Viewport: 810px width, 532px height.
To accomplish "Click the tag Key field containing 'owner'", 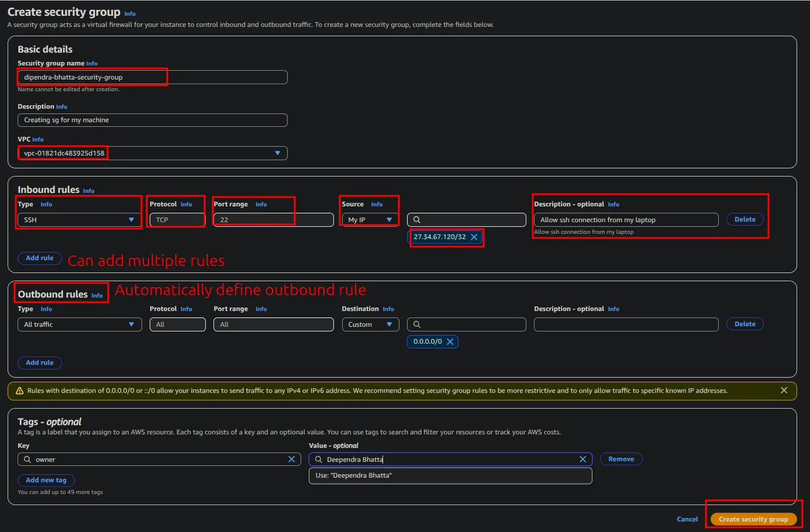I will (159, 460).
